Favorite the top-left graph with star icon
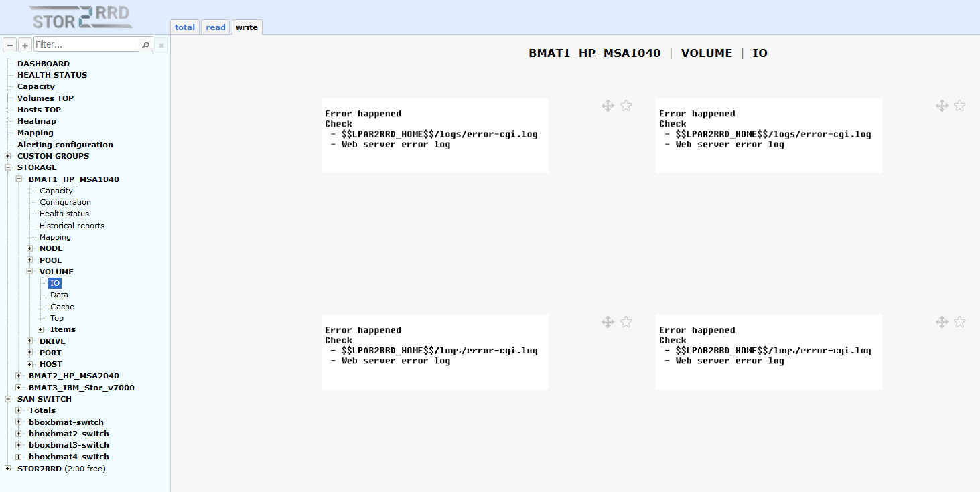980x492 pixels. coord(626,106)
